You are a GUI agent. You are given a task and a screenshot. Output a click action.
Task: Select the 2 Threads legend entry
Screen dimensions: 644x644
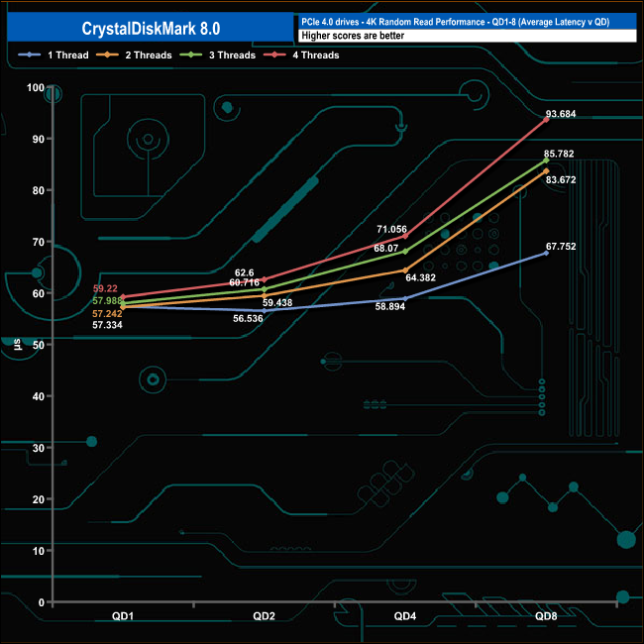pyautogui.click(x=134, y=55)
